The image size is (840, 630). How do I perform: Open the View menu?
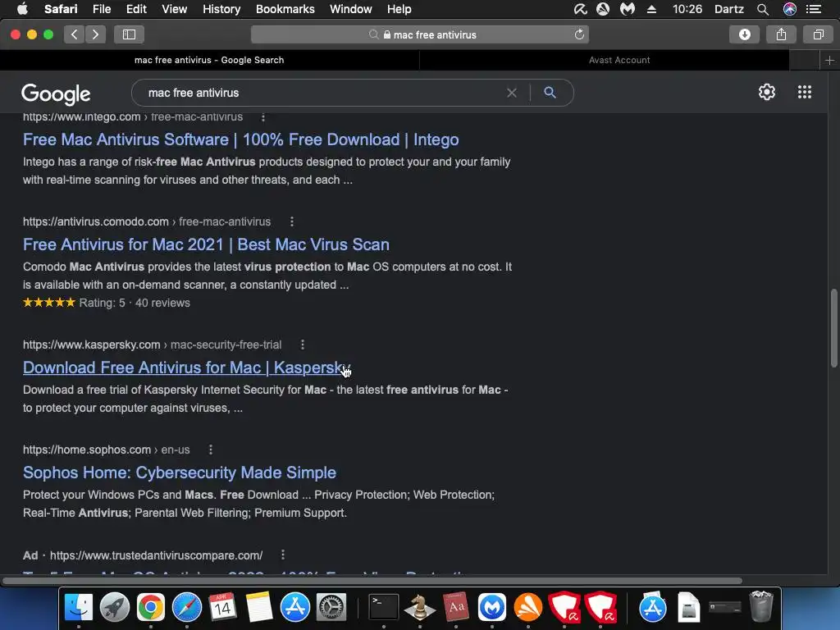click(174, 9)
